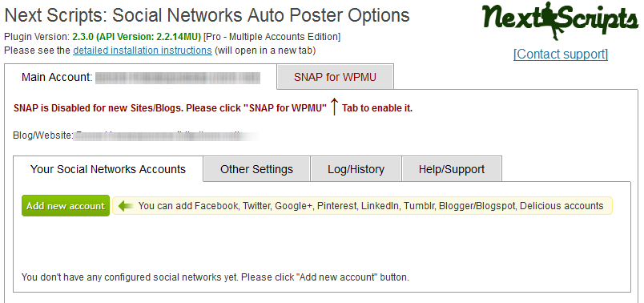Select the Main Account tab
The width and height of the screenshot is (644, 303).
[140, 77]
